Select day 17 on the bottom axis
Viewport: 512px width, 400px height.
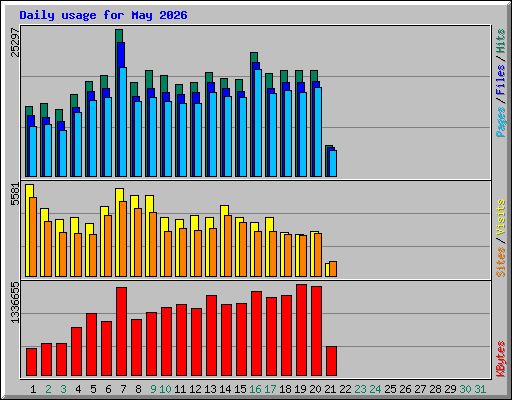(x=270, y=389)
